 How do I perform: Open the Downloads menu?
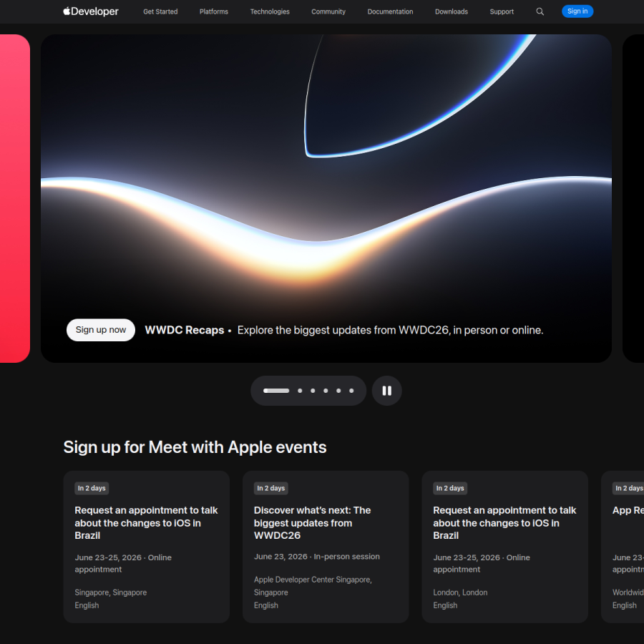coord(452,11)
